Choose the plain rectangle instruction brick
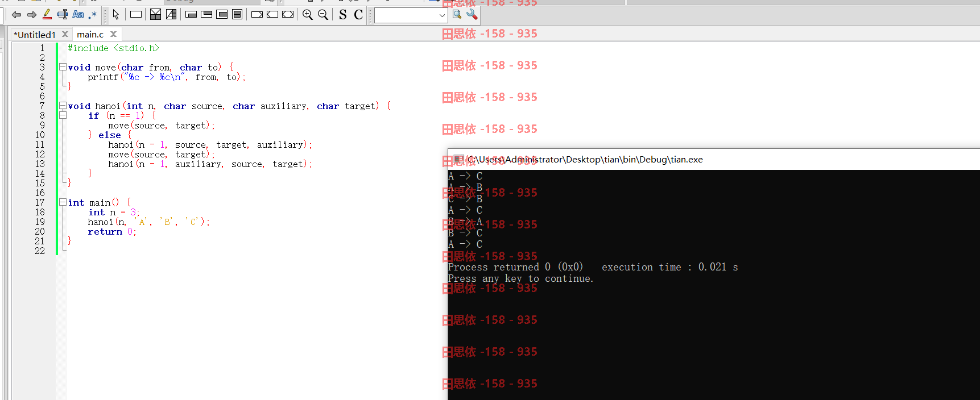This screenshot has height=400, width=980. (x=136, y=15)
